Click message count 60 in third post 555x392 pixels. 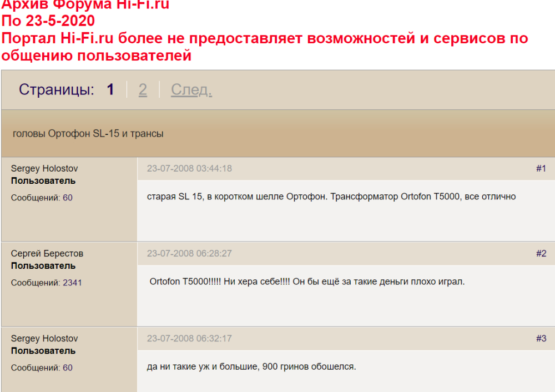(68, 368)
